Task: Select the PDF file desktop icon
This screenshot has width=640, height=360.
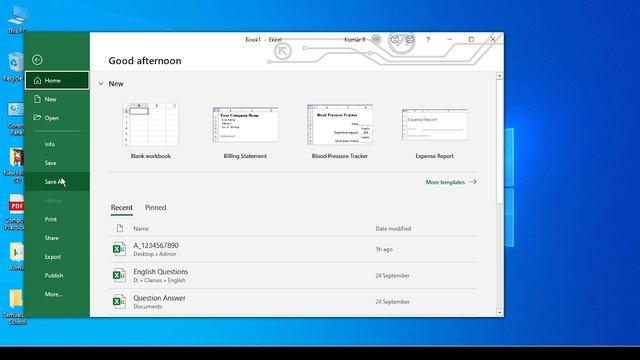Action: click(x=16, y=212)
